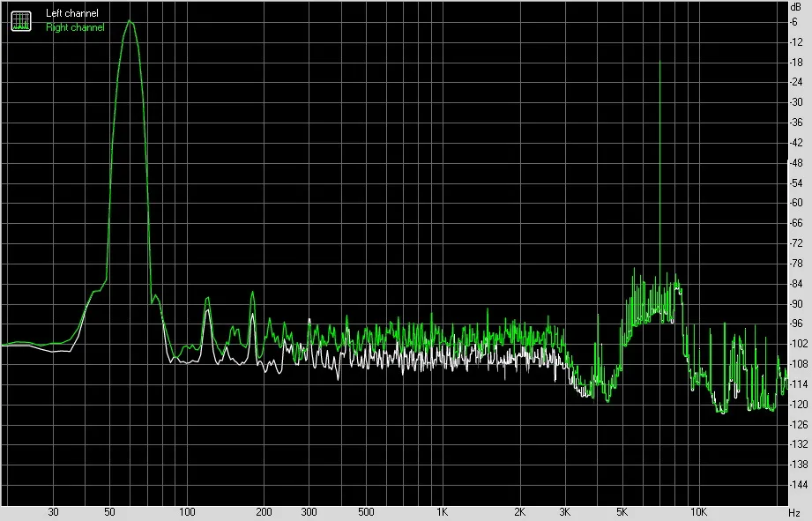Screen dimensions: 812x521
Task: Click the -120 dB axis value
Action: click(798, 405)
